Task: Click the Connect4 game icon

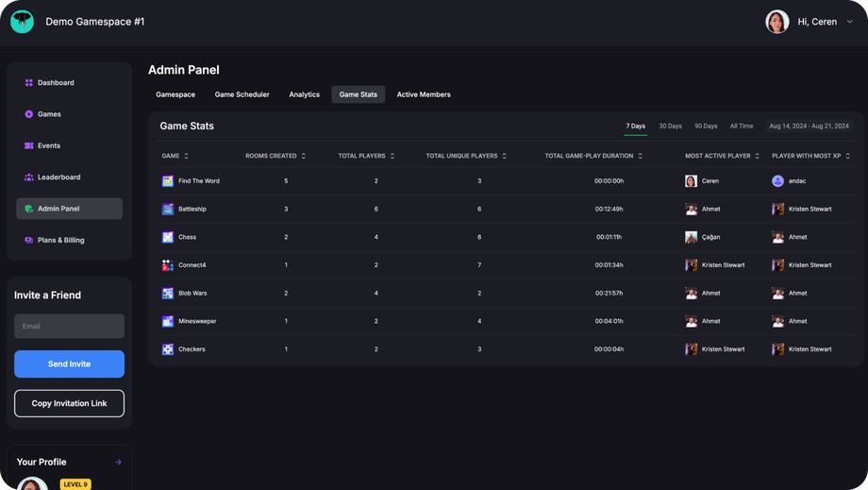Action: tap(168, 265)
